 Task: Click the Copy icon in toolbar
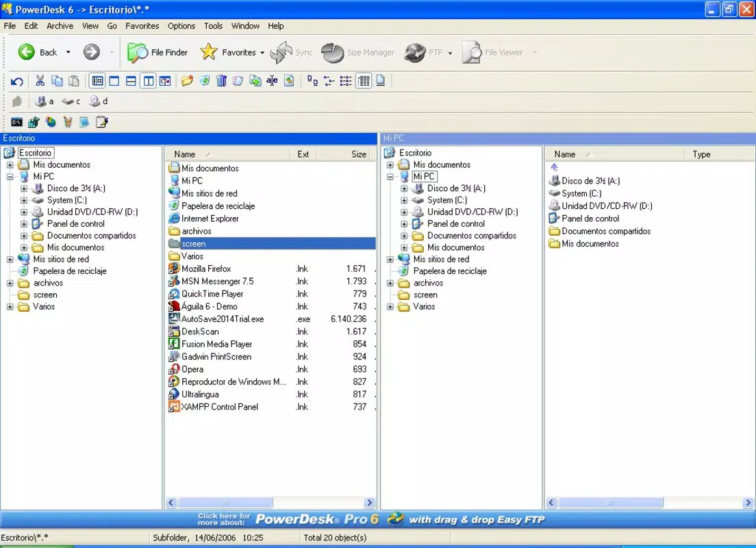tap(57, 81)
